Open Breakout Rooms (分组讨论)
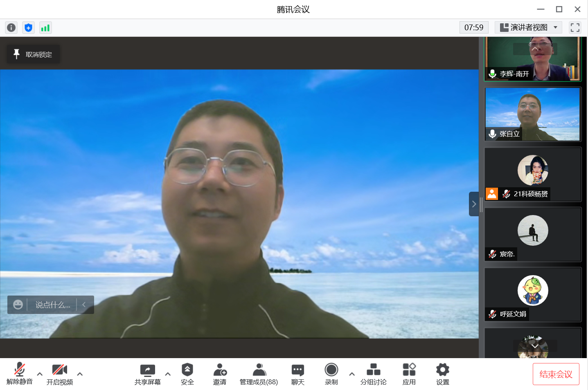This screenshot has height=390, width=588. click(x=373, y=374)
